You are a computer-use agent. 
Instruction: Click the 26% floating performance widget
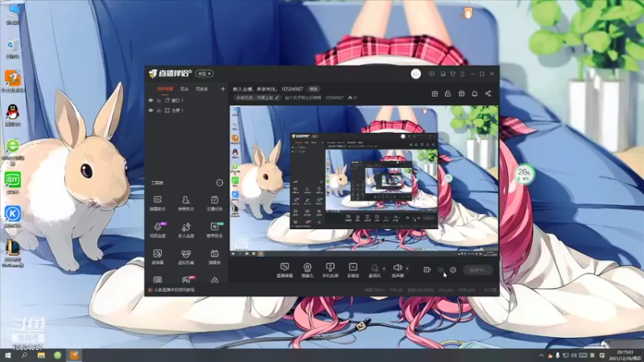[x=524, y=174]
